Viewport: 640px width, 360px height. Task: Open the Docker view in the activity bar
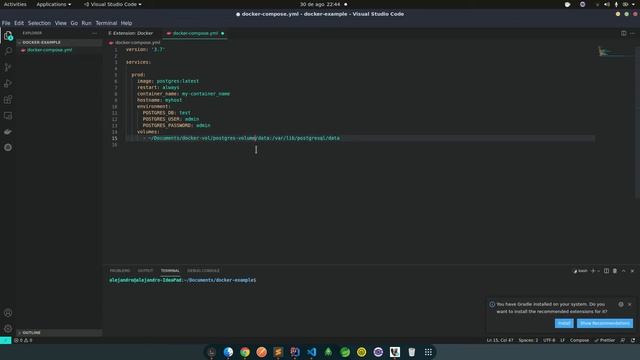click(x=8, y=132)
